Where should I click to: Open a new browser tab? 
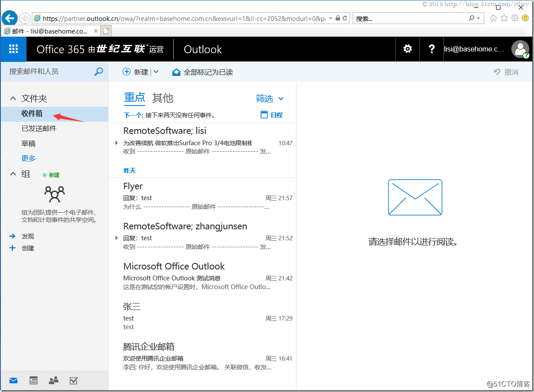pos(106,31)
